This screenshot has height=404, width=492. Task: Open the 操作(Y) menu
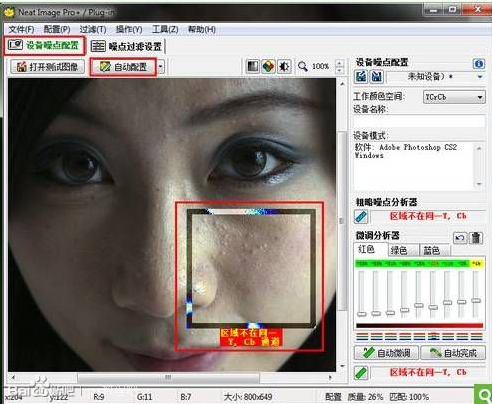click(x=129, y=29)
